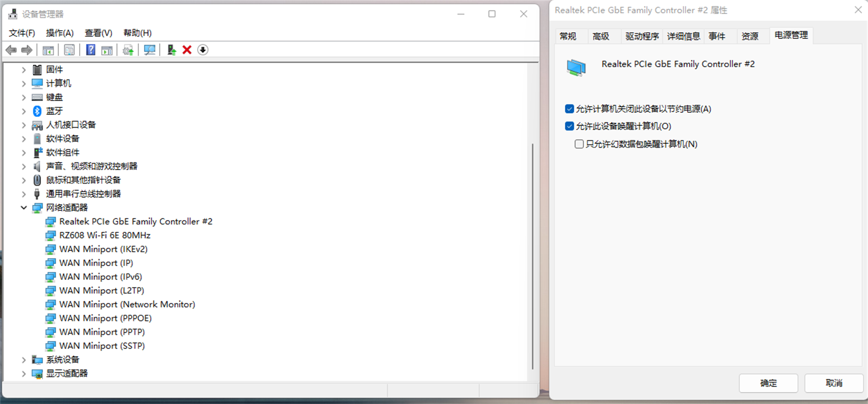Viewport: 868px width, 404px height.
Task: Open the Properties toolbar icon
Action: (x=69, y=50)
